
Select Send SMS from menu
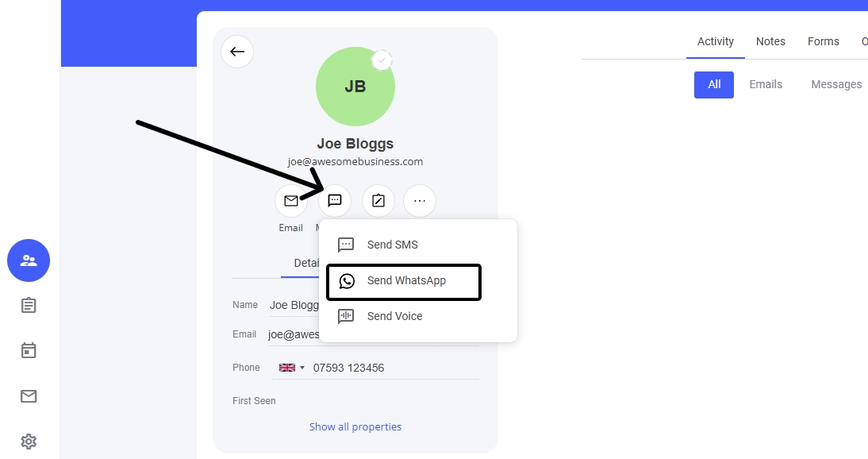pos(392,245)
